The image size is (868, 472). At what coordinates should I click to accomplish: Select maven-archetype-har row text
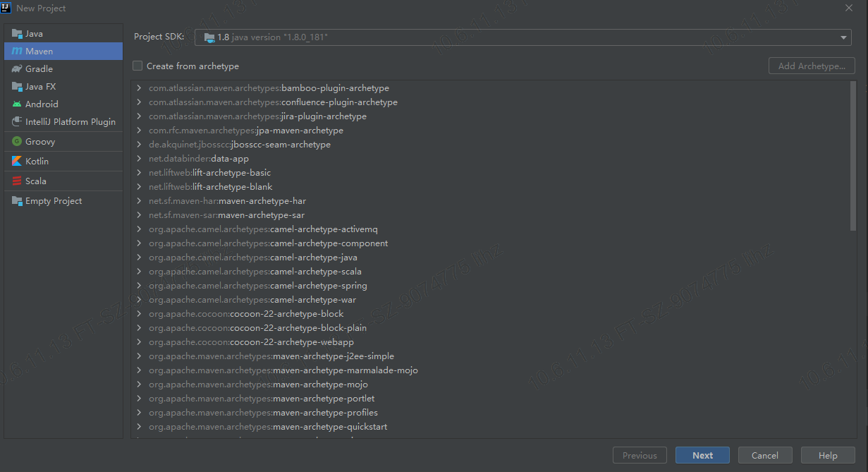click(x=227, y=201)
